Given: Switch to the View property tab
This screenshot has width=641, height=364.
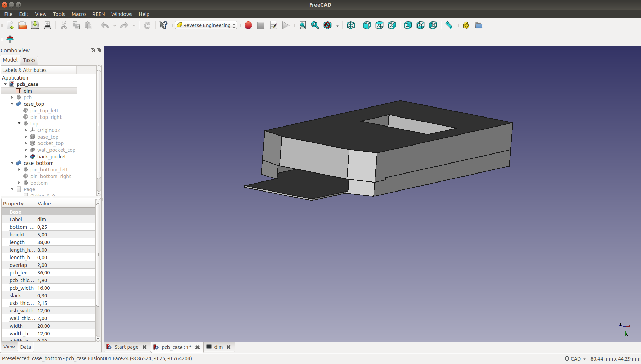Looking at the screenshot, I should tap(9, 347).
